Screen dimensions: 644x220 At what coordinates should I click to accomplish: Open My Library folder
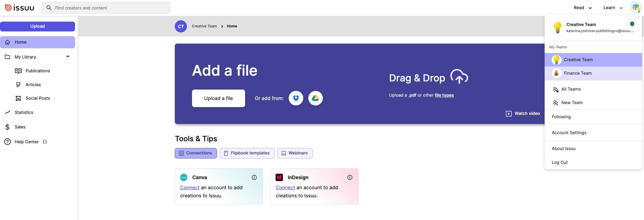coord(25,57)
